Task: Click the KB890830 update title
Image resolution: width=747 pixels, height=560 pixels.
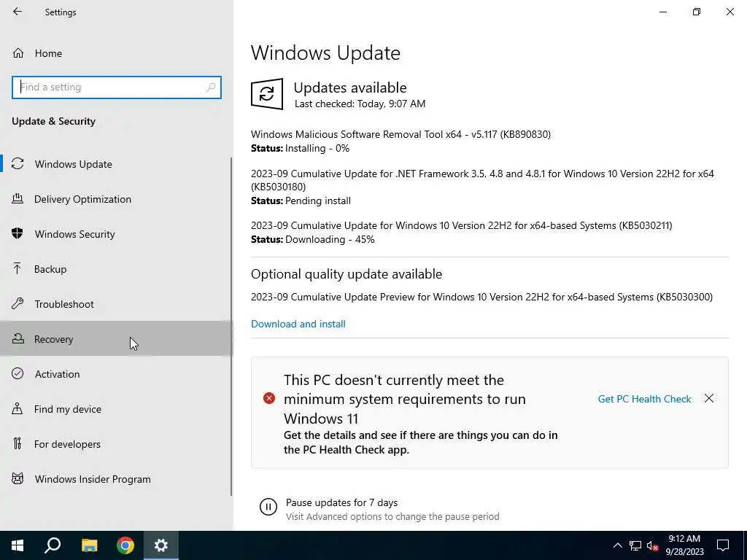Action: coord(400,134)
